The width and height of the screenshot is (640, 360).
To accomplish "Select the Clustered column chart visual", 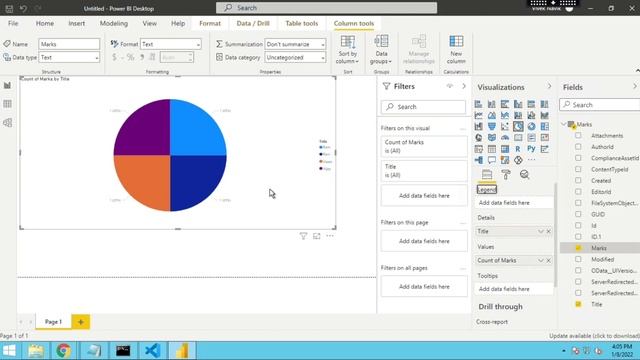I will (x=518, y=104).
